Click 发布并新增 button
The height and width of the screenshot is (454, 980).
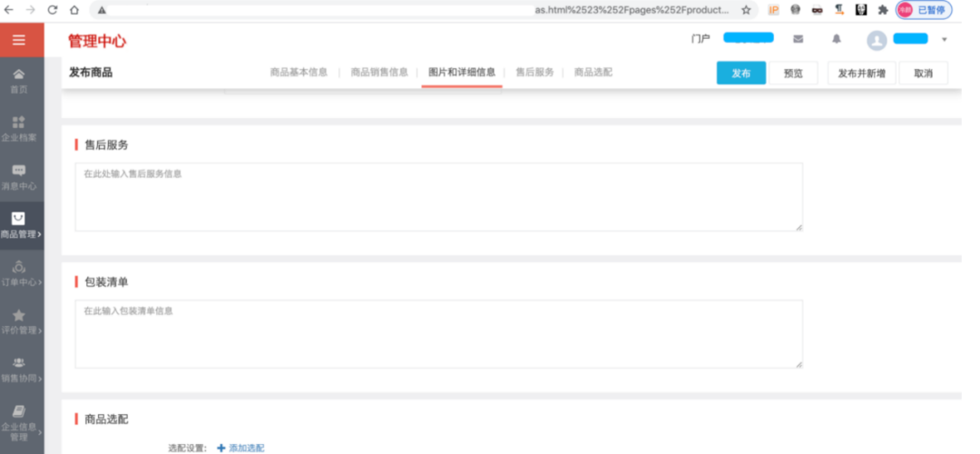[861, 74]
